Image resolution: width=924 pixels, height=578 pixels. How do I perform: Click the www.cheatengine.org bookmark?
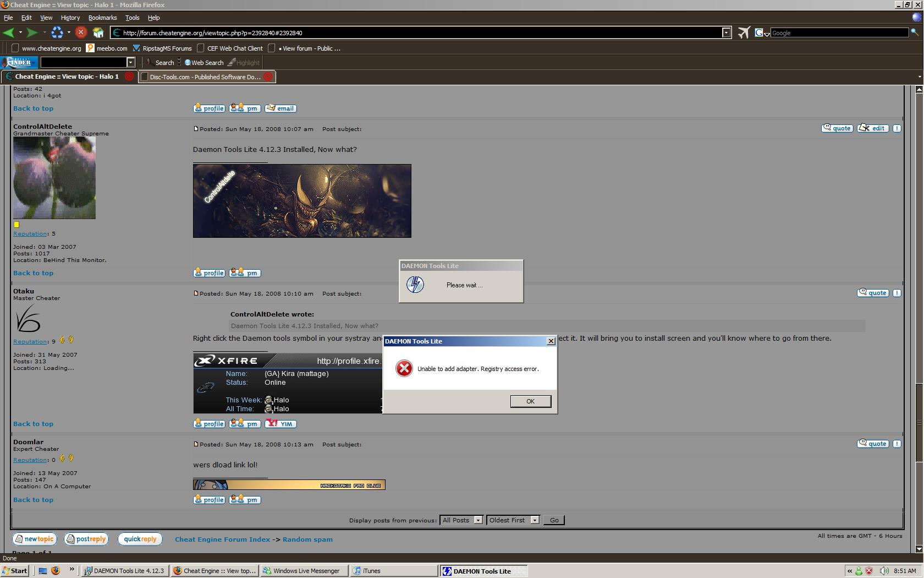[x=47, y=48]
